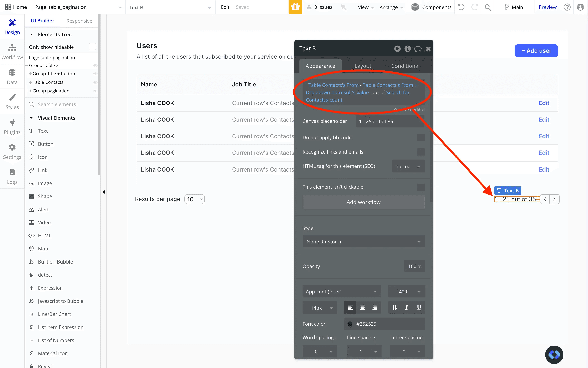Open HTML tag normal dropdown
Viewport: 588px width, 368px height.
pos(408,166)
